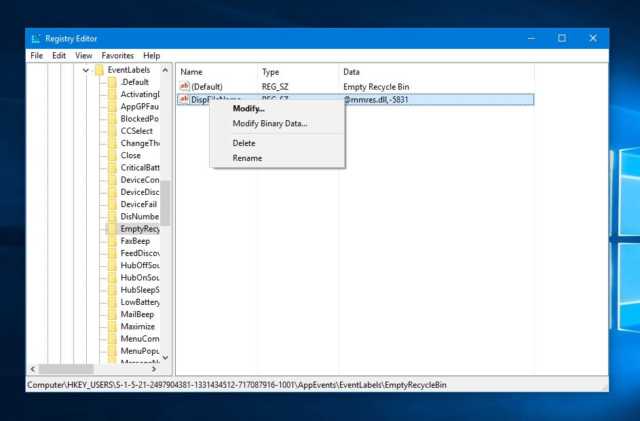Select the MailBeep key label
This screenshot has height=421, width=640.
click(x=137, y=314)
